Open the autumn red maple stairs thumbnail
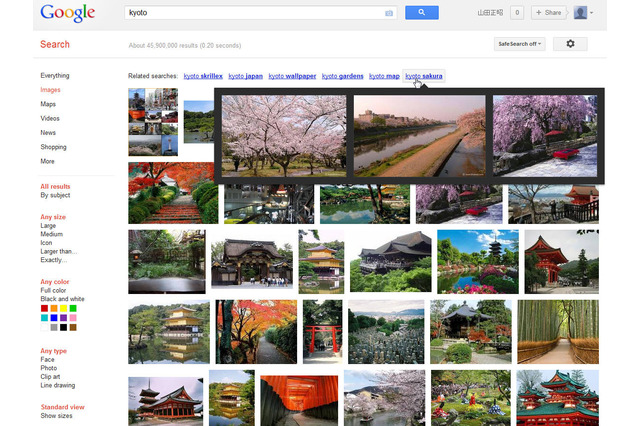This screenshot has height=426, width=640. (173, 193)
